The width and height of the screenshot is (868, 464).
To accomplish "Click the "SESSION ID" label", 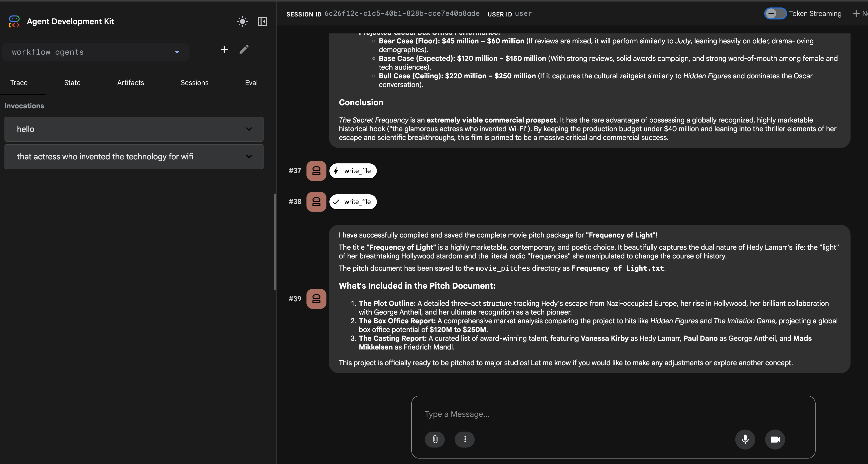I will (x=304, y=14).
